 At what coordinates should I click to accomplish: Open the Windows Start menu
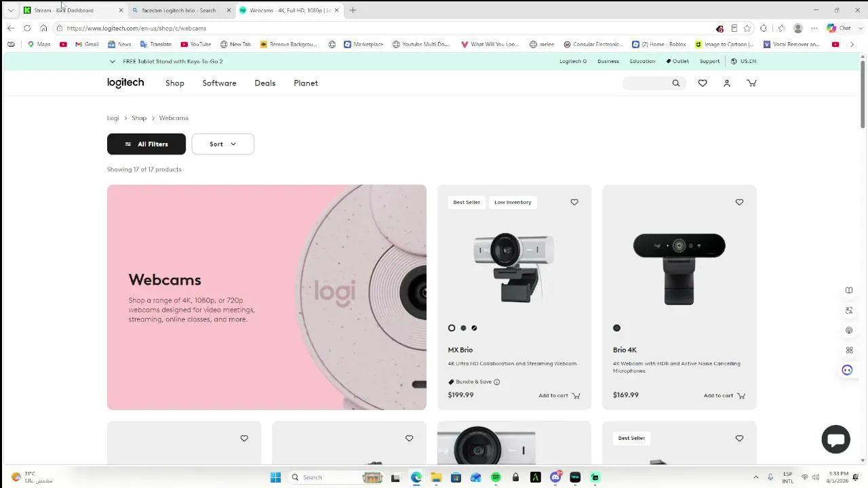click(x=275, y=477)
